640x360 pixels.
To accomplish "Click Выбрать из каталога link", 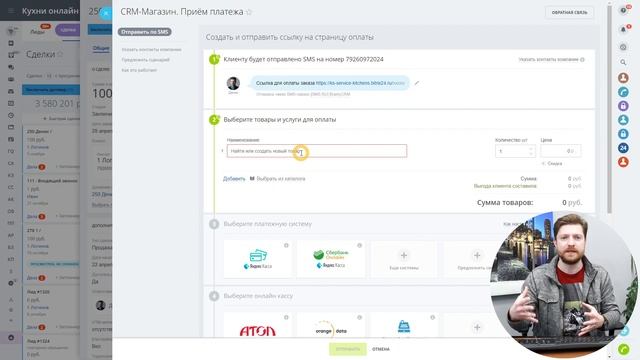I will coord(281,178).
